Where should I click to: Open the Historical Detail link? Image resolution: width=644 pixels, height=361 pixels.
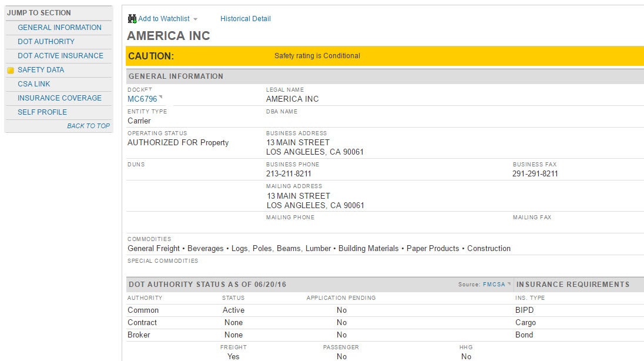tap(245, 19)
